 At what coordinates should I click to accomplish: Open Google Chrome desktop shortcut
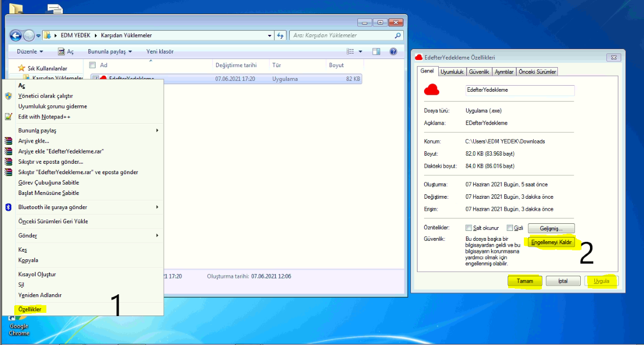click(19, 329)
